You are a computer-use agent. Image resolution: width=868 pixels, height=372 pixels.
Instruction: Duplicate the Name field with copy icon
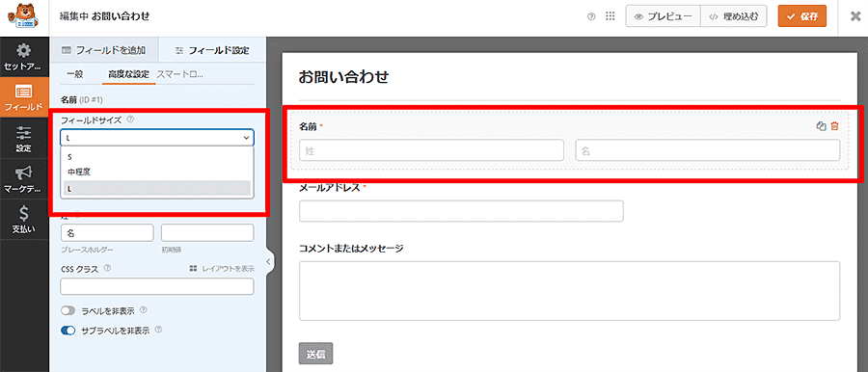[822, 126]
